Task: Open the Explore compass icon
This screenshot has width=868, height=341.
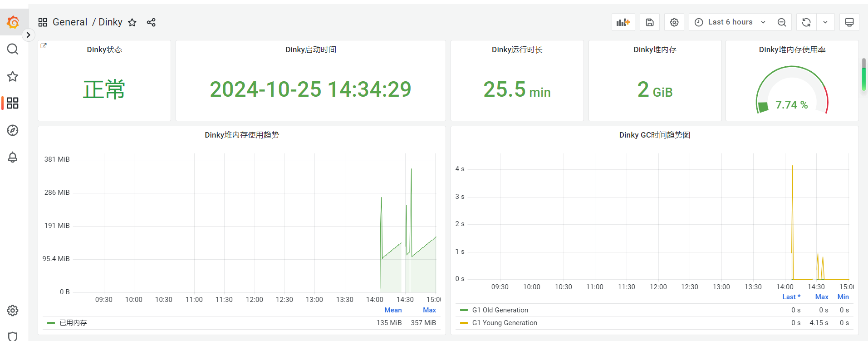Action: 13,130
